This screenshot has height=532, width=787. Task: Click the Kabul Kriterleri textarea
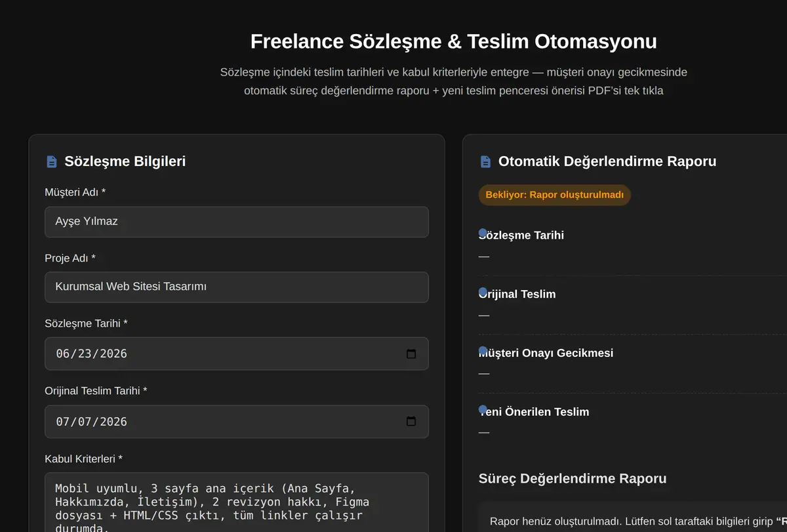(237, 502)
